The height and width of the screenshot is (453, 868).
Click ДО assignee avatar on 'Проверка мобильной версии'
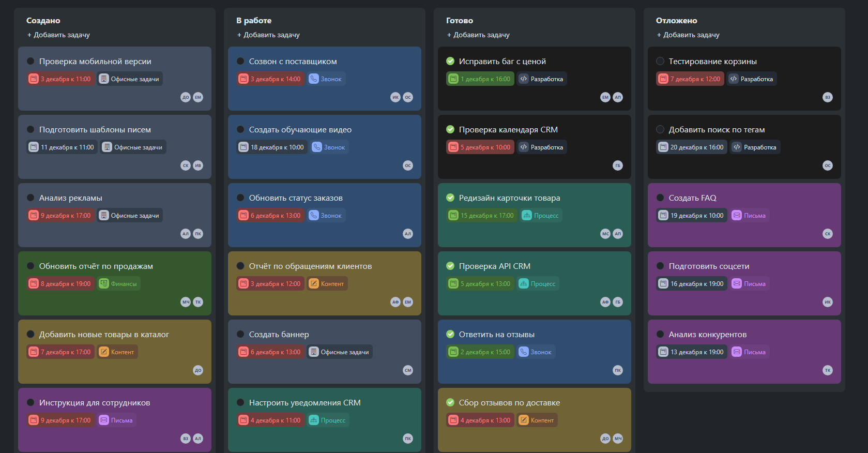(186, 97)
